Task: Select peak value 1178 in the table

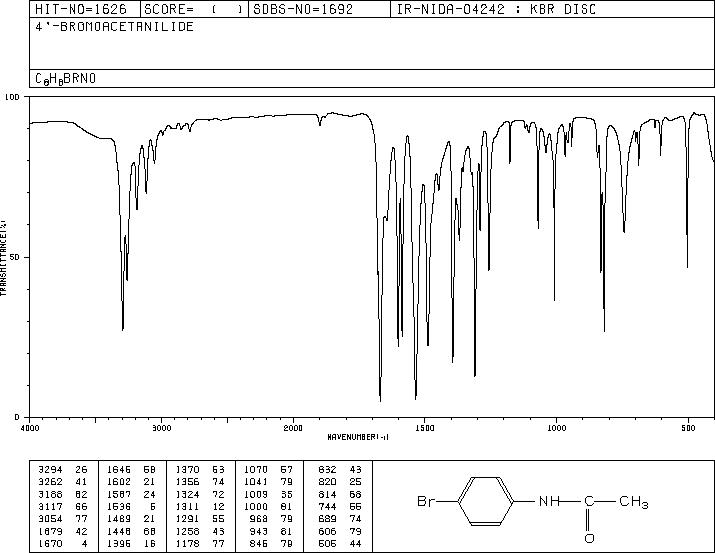Action: point(187,543)
